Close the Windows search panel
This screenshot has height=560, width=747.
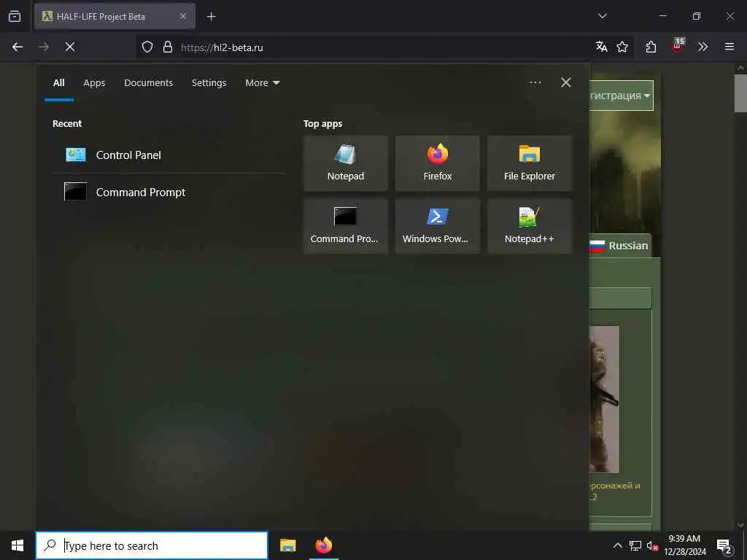[x=566, y=83]
